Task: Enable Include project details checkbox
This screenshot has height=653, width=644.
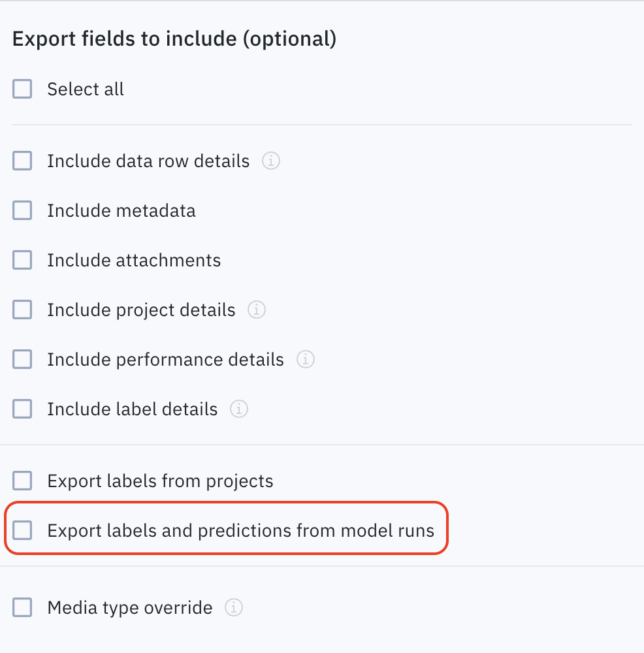Action: pos(22,310)
